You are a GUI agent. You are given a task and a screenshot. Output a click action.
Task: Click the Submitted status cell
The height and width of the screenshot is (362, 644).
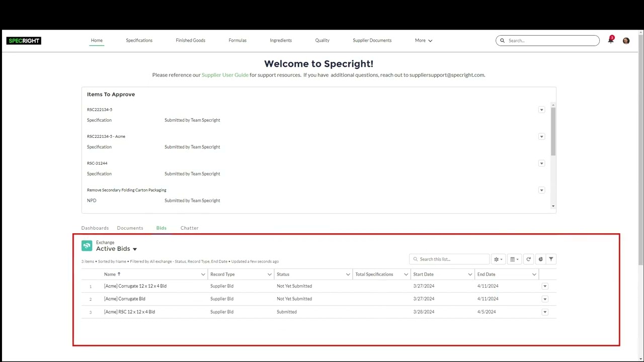(x=287, y=312)
